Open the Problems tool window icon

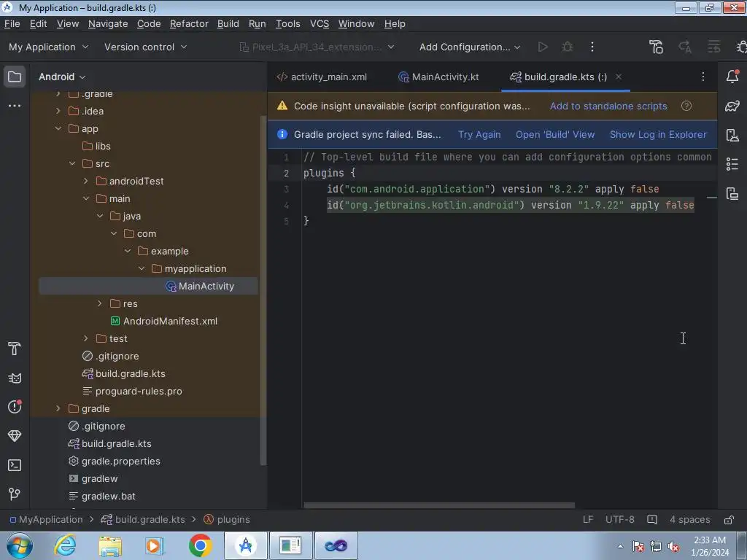pos(15,407)
